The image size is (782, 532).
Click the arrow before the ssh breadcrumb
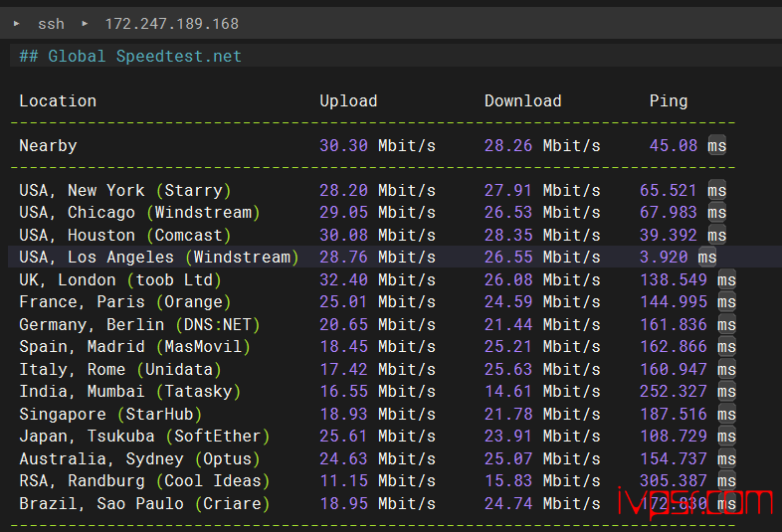(x=17, y=23)
